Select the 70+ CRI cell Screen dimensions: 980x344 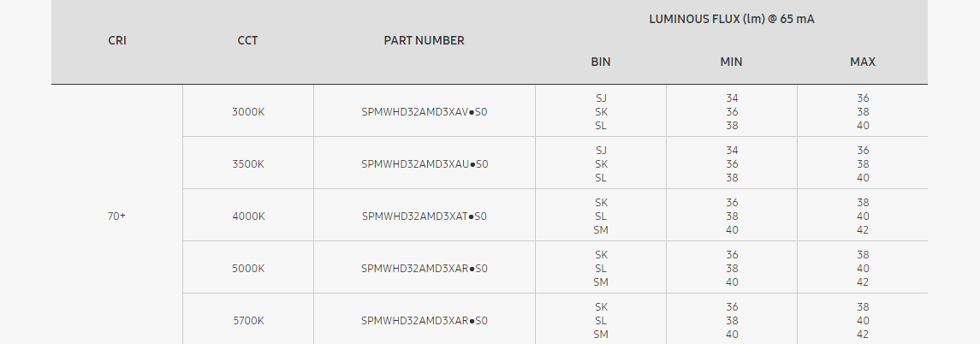click(x=117, y=216)
